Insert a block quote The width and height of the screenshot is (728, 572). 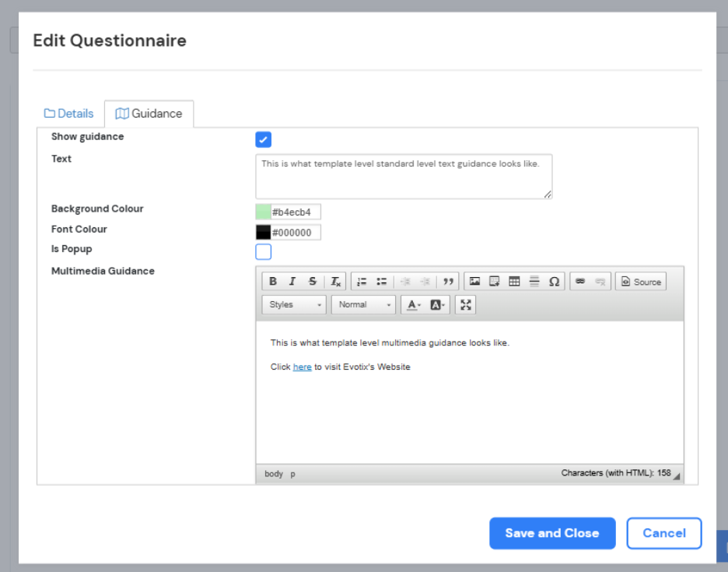(448, 281)
